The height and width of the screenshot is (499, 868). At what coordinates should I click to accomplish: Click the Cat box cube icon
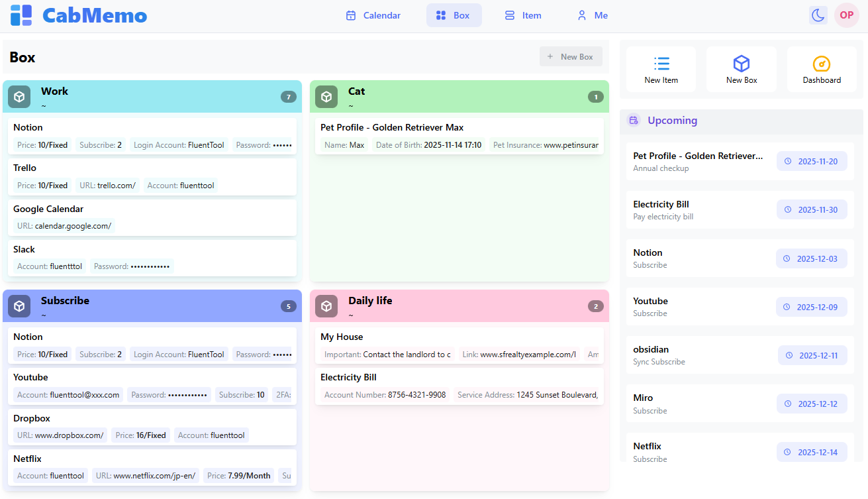coord(326,97)
